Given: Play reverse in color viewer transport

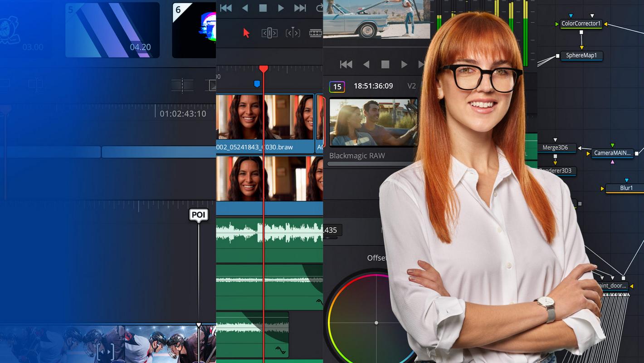Looking at the screenshot, I should coord(366,64).
